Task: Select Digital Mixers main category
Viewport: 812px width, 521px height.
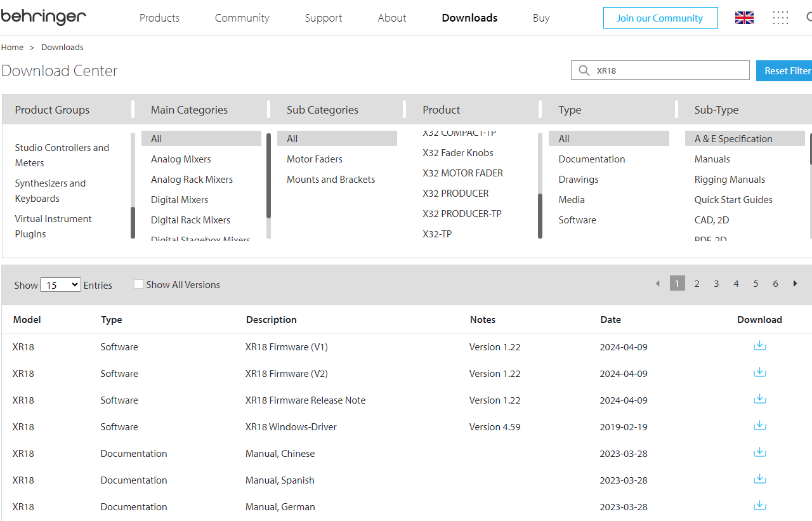Action: [180, 200]
